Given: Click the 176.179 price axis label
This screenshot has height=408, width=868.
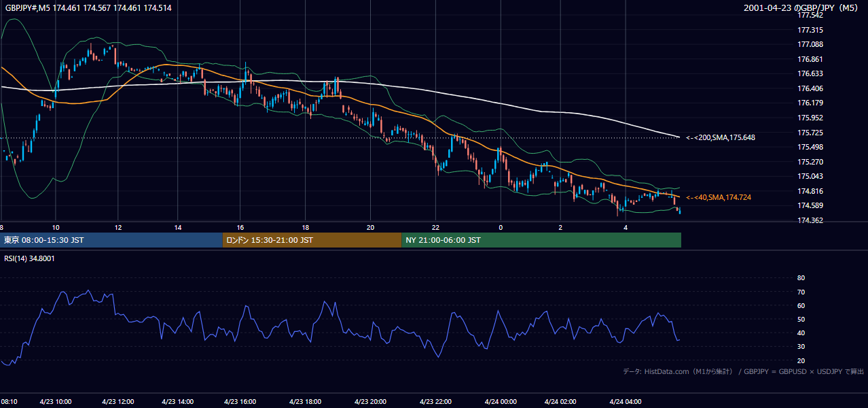Looking at the screenshot, I should click(x=810, y=103).
